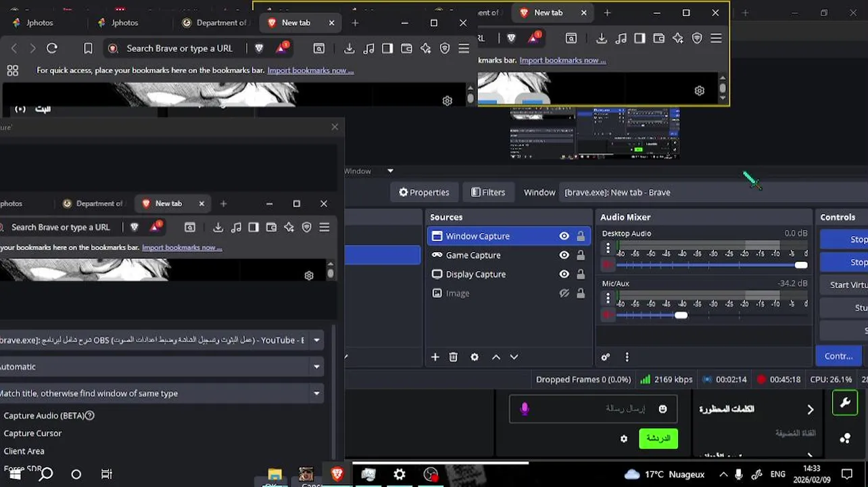Image resolution: width=868 pixels, height=487 pixels.
Task: Open the Brave apps grid icon on bookmarks bar
Action: point(12,70)
